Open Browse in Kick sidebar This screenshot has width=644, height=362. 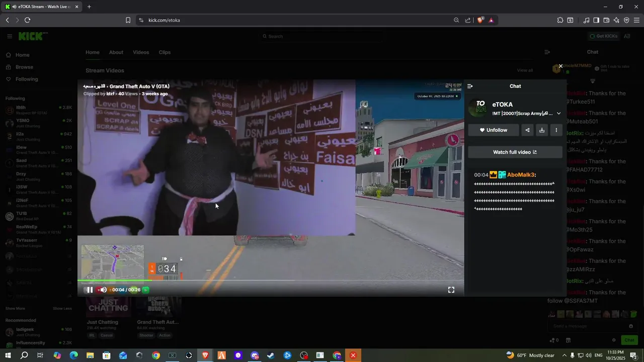click(x=24, y=67)
